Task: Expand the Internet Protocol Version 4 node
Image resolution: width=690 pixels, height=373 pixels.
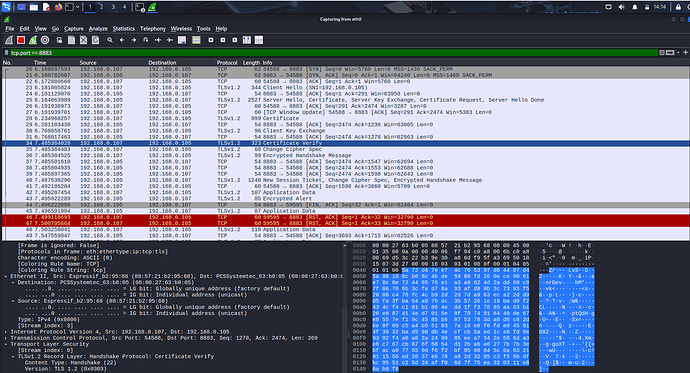Action: [6, 332]
